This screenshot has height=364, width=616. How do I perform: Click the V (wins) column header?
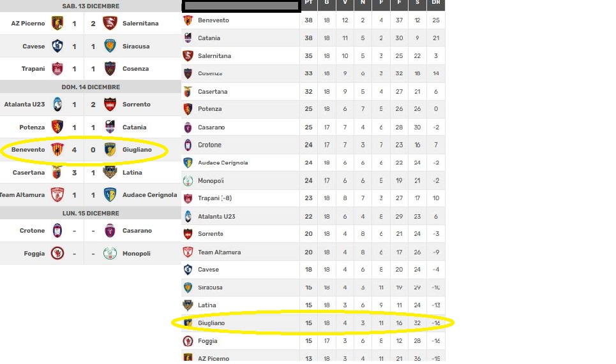tap(345, 3)
